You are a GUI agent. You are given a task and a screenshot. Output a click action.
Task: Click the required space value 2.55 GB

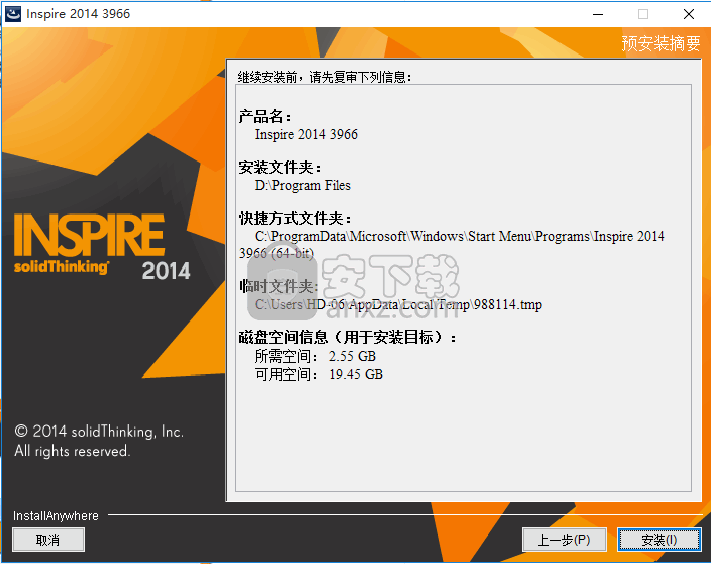pyautogui.click(x=352, y=356)
